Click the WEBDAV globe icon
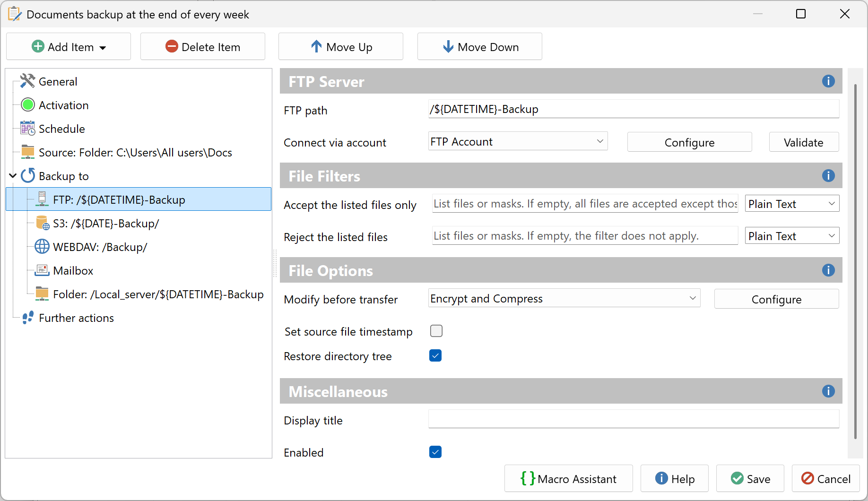Viewport: 868px width, 501px height. [x=42, y=247]
